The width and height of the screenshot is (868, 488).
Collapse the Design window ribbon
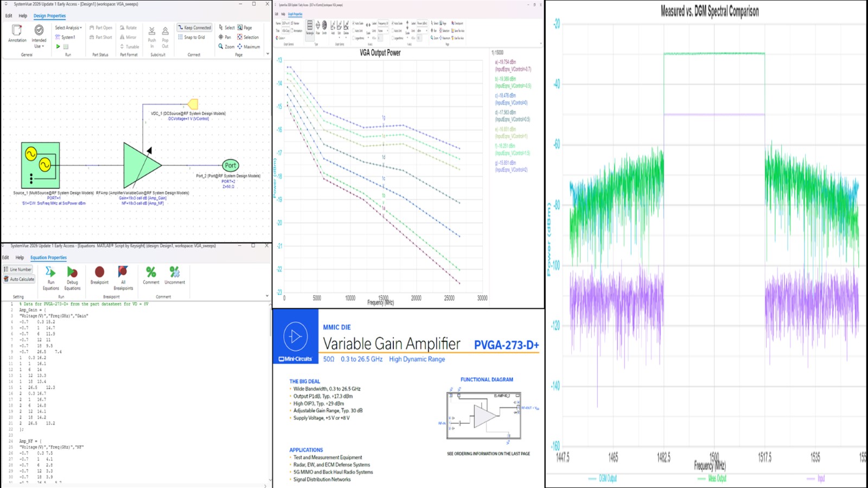coord(267,54)
